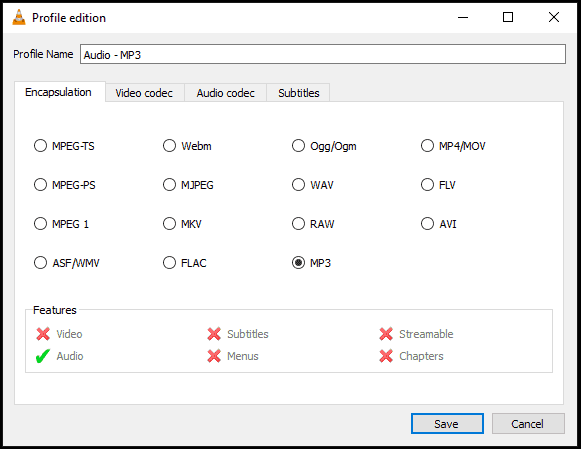Select the MPEG-TS encapsulation option
Viewport: 581px width, 449px height.
(40, 146)
